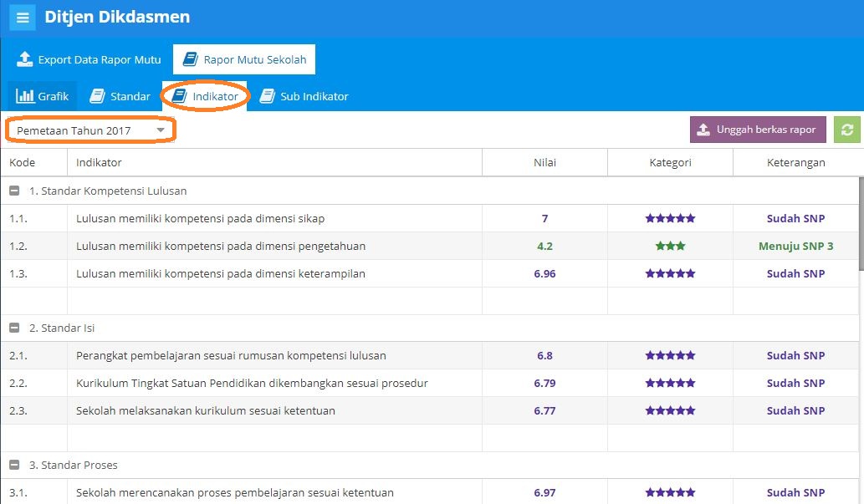Click the Nilai value 4.2
Screen dimensions: 864x504
click(x=544, y=247)
